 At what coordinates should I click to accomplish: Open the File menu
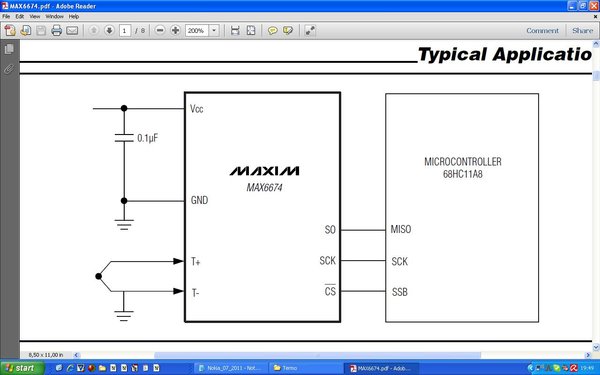click(6, 16)
